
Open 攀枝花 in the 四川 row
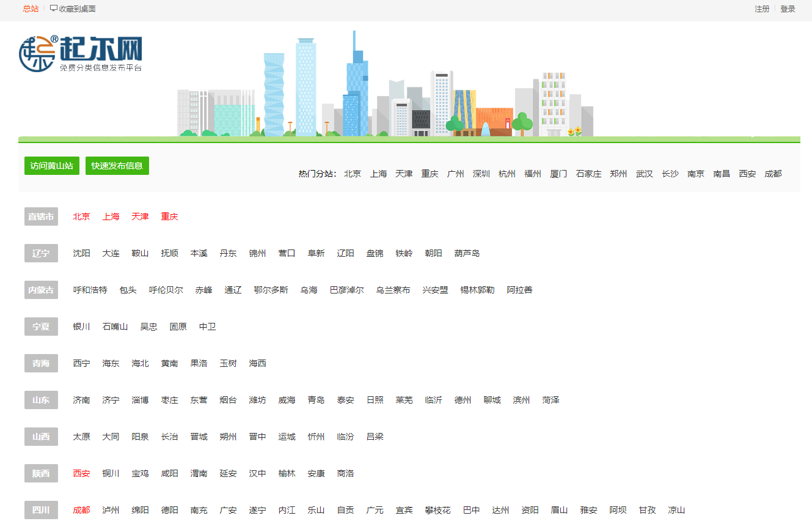coord(437,510)
